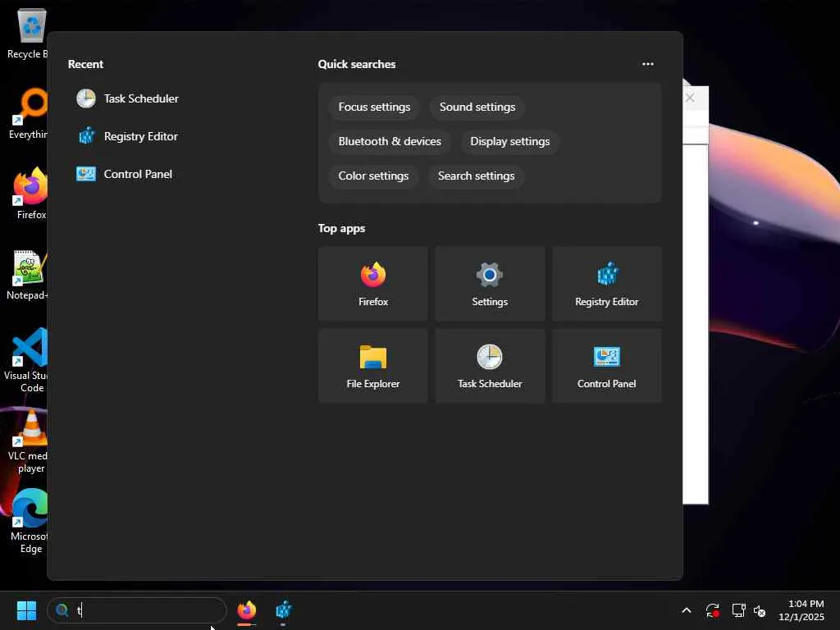Select the Sound settings quick search
Viewport: 840px width, 630px height.
tap(477, 107)
